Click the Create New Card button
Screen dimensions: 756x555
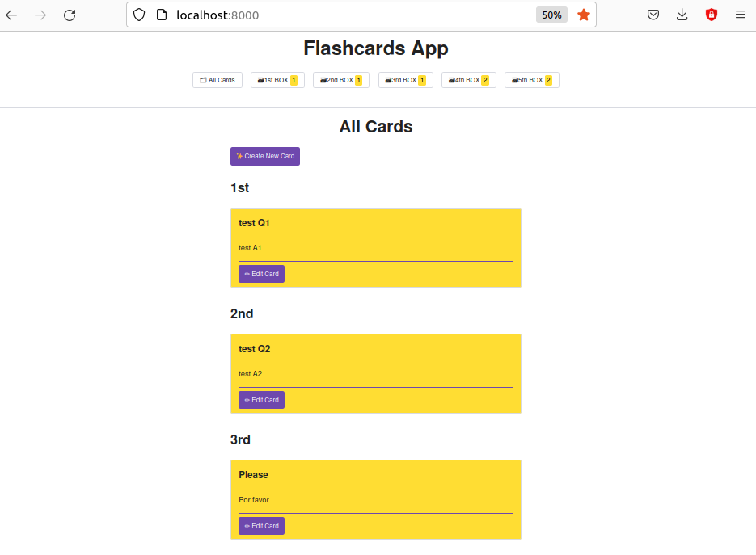[x=264, y=156]
